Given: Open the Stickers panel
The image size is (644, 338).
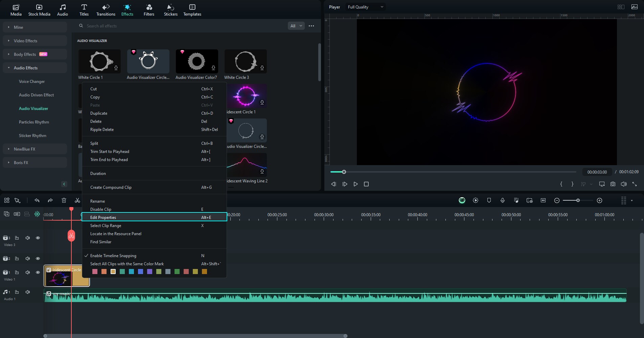Looking at the screenshot, I should point(170,10).
